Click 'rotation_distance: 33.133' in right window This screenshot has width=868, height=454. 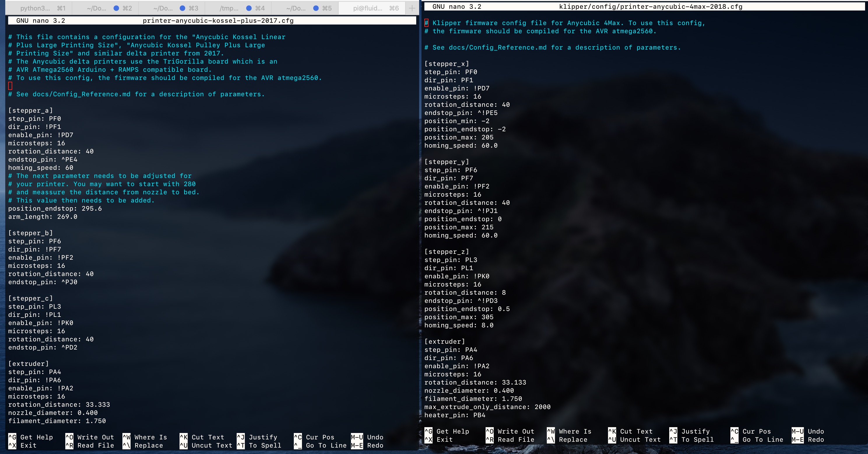[x=475, y=383]
